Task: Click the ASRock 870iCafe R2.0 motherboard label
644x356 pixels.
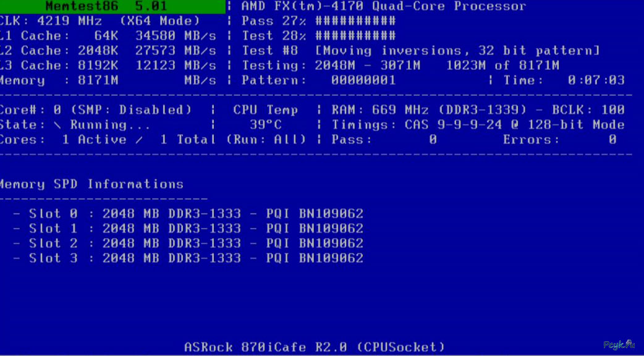Action: click(x=315, y=347)
